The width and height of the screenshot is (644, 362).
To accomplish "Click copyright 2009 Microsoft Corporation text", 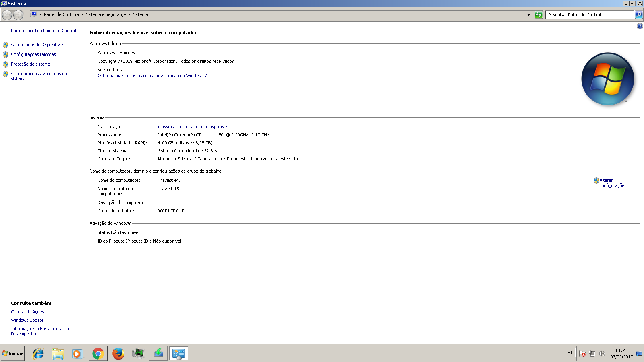I will pos(166,61).
